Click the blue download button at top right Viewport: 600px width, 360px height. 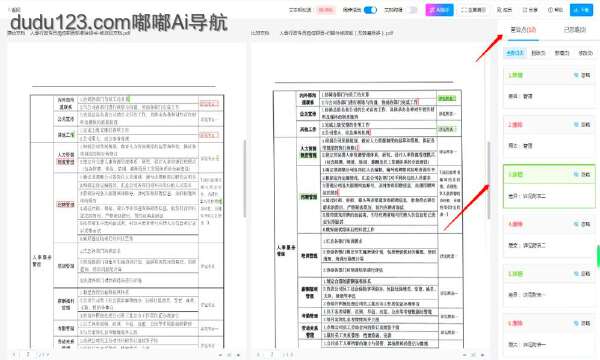click(581, 10)
